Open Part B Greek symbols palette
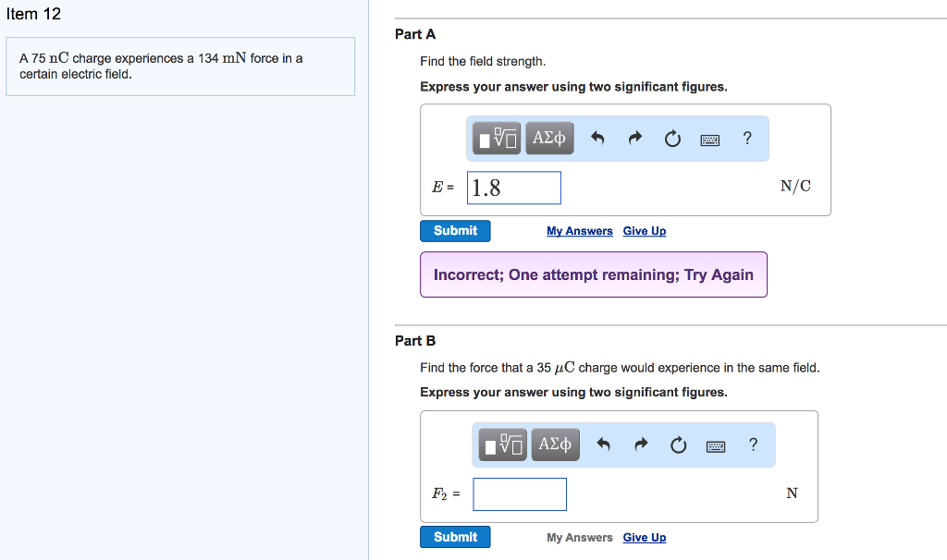 pyautogui.click(x=555, y=445)
